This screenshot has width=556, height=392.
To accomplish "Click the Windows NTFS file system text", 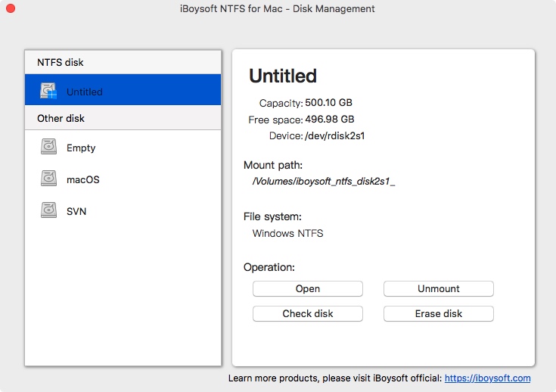I will click(x=287, y=233).
